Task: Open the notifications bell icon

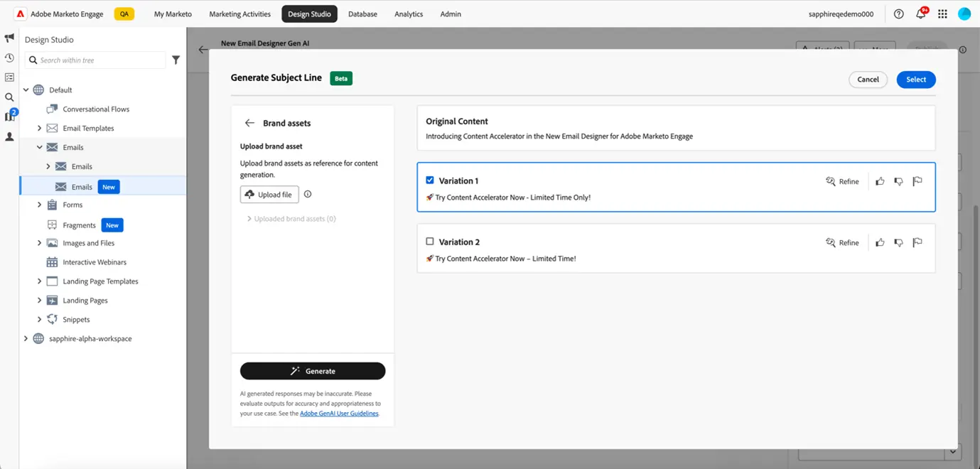Action: pyautogui.click(x=920, y=14)
